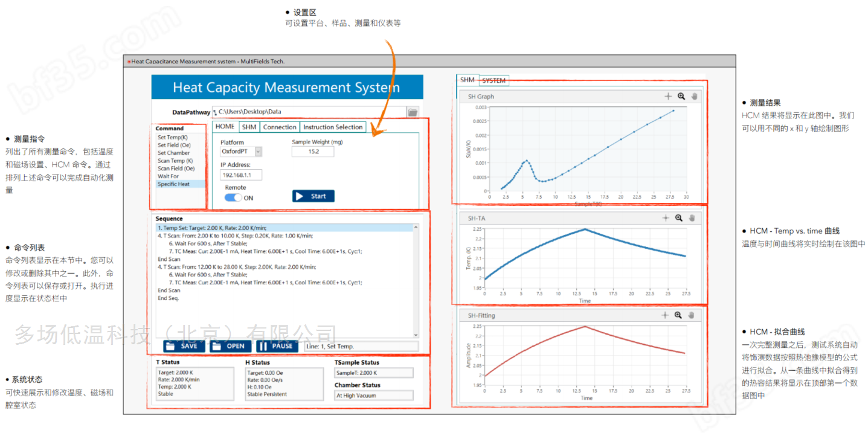The image size is (868, 439).
Task: Click the Sample Weight input field
Action: (x=313, y=152)
